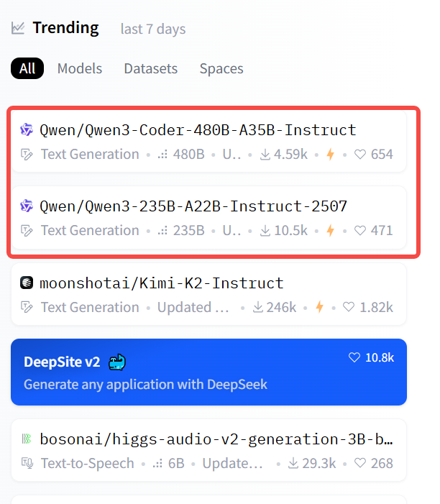Click the DeepSite v2 whale emoji
Viewport: 440px width, 504px height.
click(x=117, y=362)
